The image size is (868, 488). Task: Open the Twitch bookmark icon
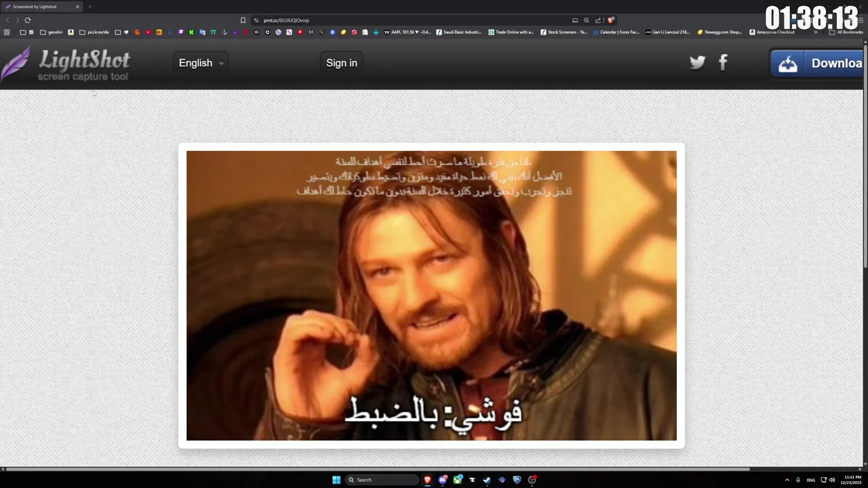[180, 32]
